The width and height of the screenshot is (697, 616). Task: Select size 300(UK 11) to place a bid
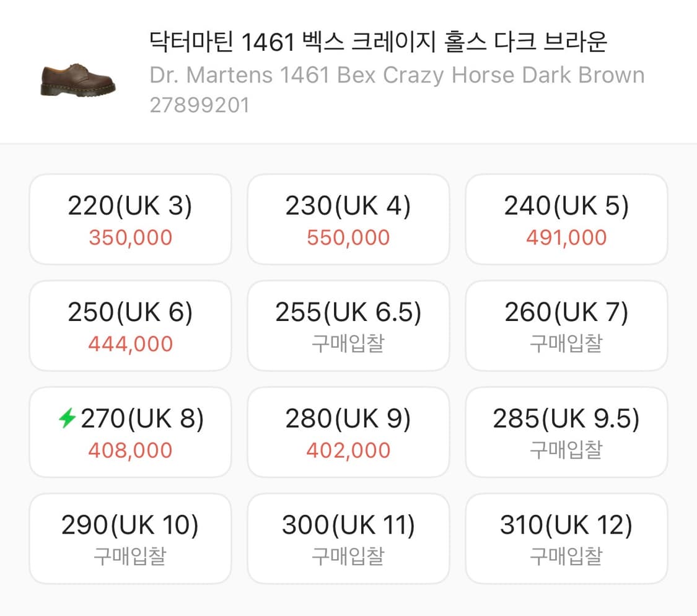348,538
